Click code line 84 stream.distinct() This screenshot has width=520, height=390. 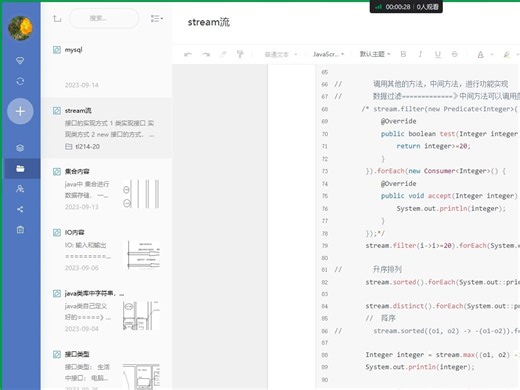tap(442, 306)
